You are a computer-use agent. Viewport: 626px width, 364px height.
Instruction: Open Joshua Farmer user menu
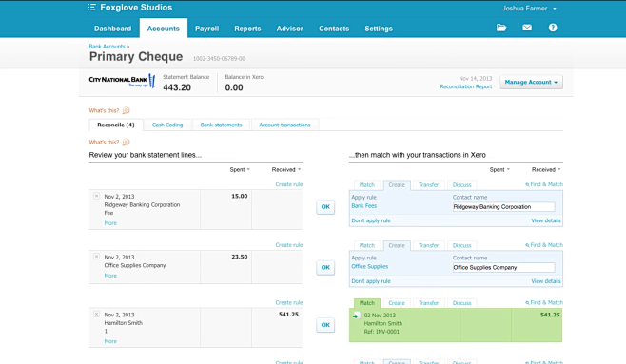(x=529, y=8)
